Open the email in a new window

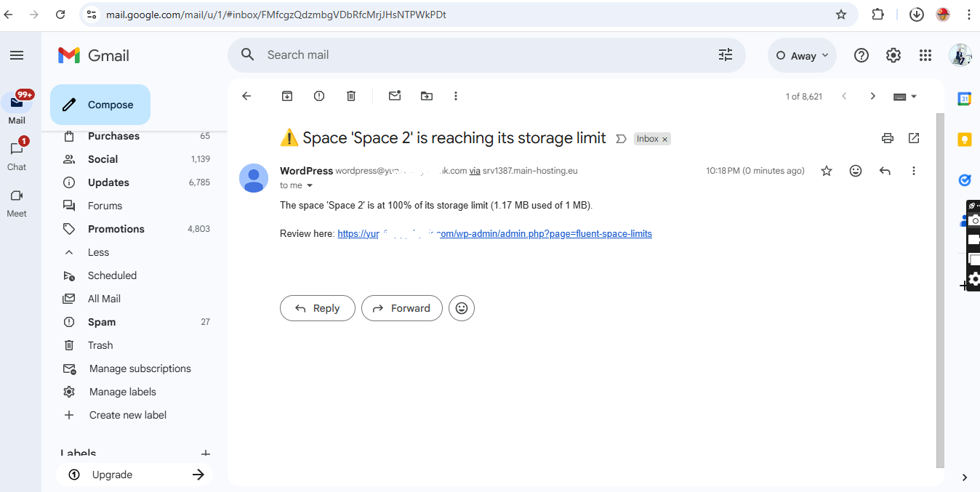(914, 138)
